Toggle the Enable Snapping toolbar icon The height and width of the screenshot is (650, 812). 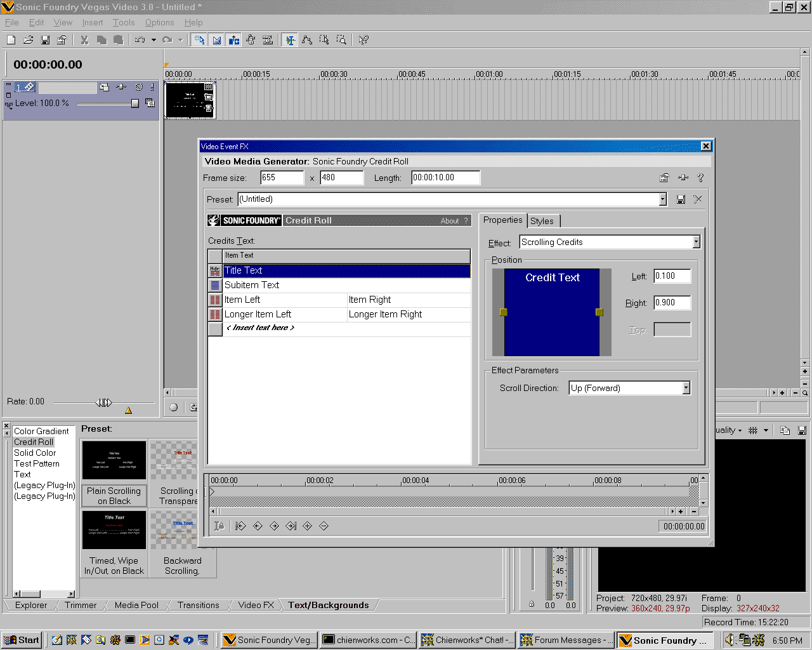pyautogui.click(x=199, y=40)
